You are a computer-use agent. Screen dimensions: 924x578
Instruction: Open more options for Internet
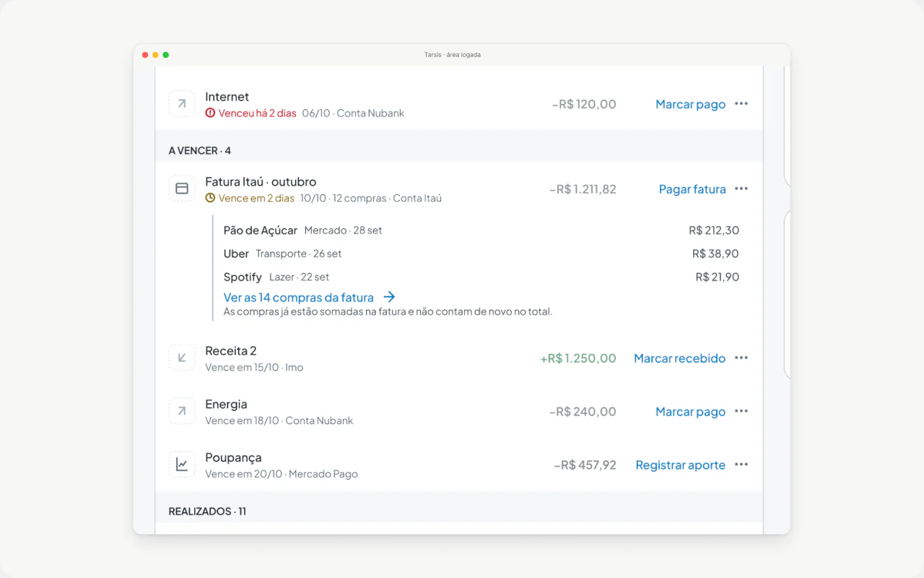tap(741, 104)
